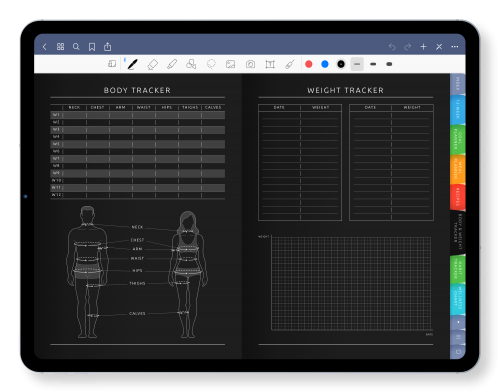The height and width of the screenshot is (392, 500).
Task: Bookmark this page
Action: coord(92,47)
